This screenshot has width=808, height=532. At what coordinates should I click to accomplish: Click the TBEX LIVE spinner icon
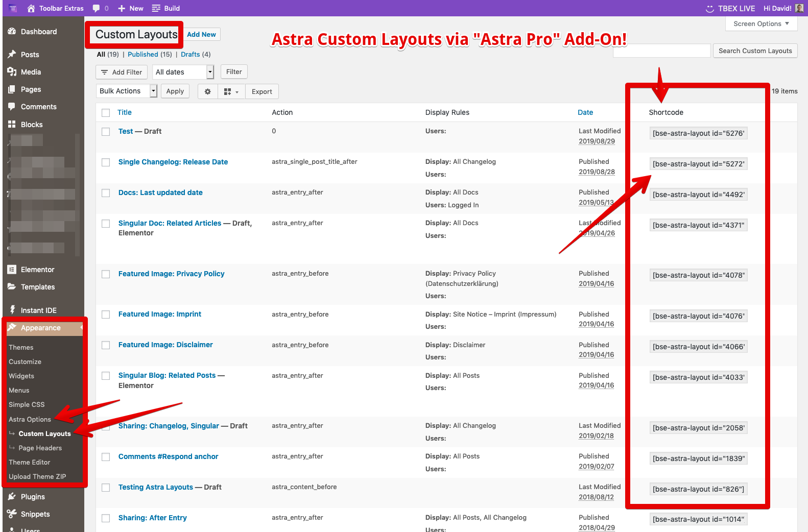tap(709, 9)
